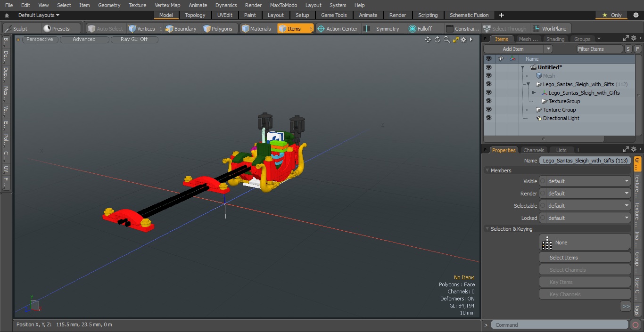Expand the Items panel with arrows icon
The width and height of the screenshot is (644, 332).
[x=626, y=39]
